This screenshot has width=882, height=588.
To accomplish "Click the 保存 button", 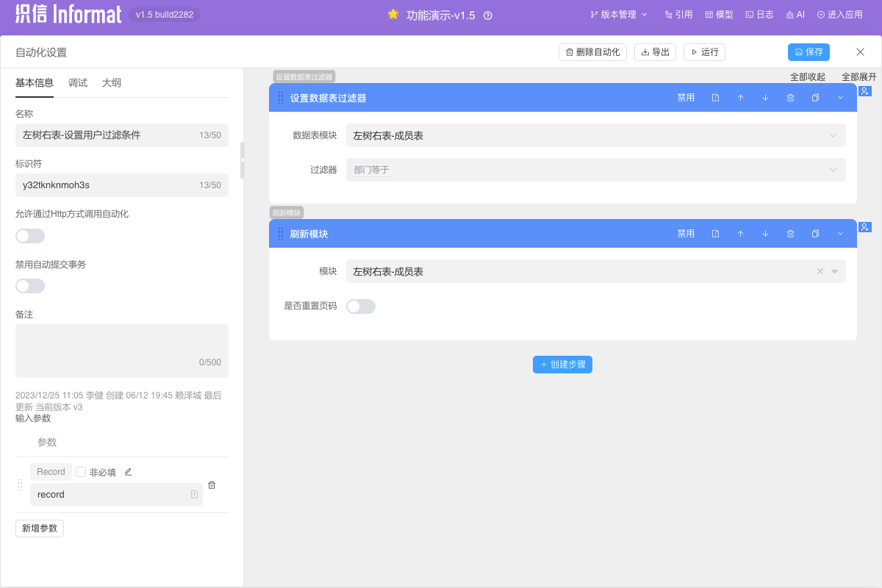I will pos(808,52).
